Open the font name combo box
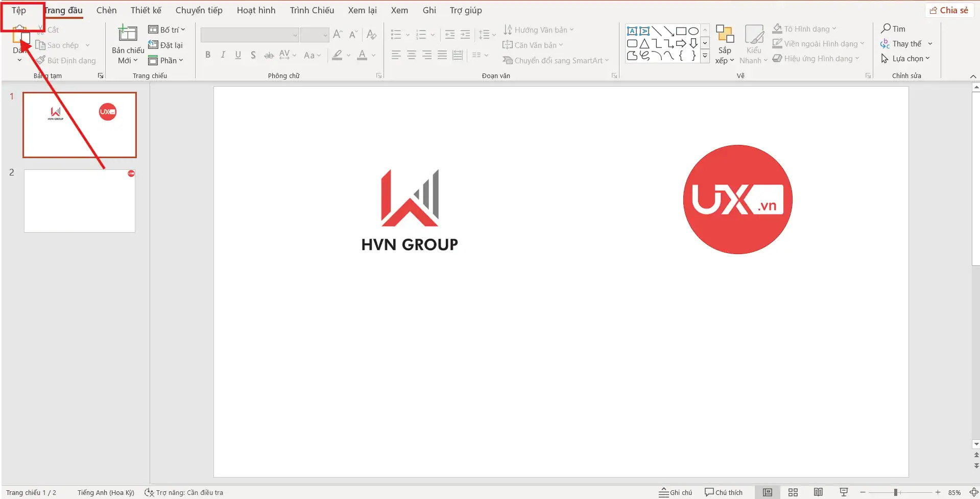The height and width of the screenshot is (499, 980). (250, 35)
